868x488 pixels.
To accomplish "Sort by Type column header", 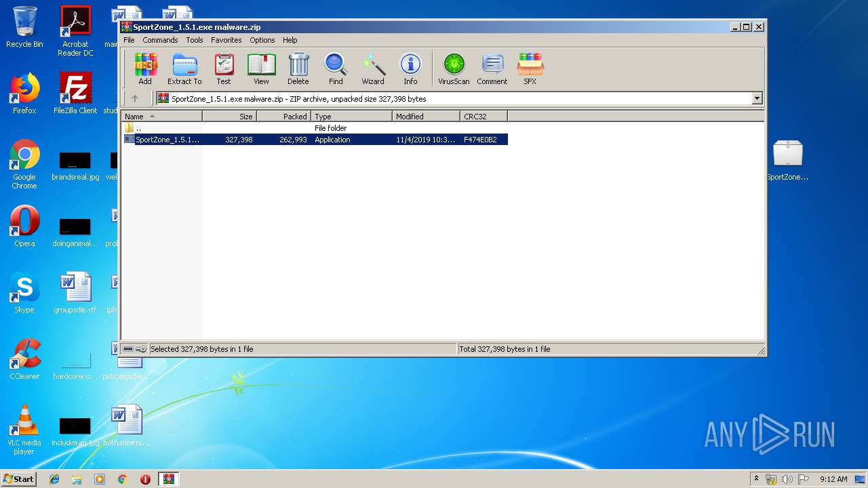I will pyautogui.click(x=351, y=117).
